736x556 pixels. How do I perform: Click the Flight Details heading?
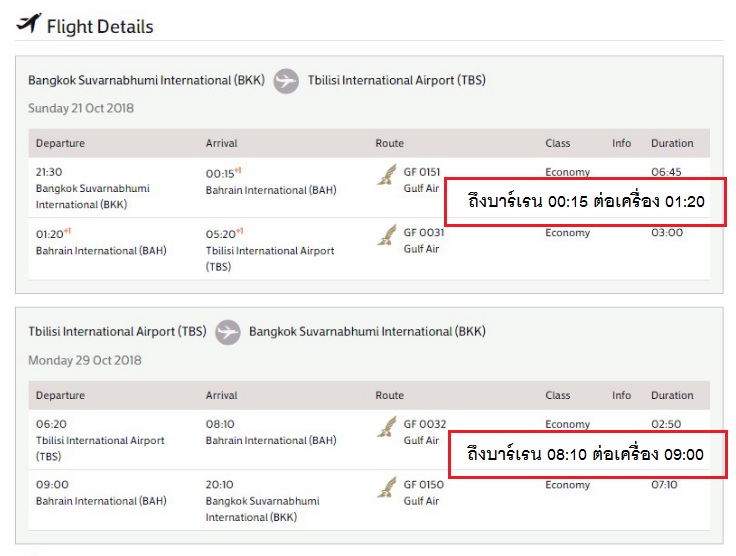[100, 27]
